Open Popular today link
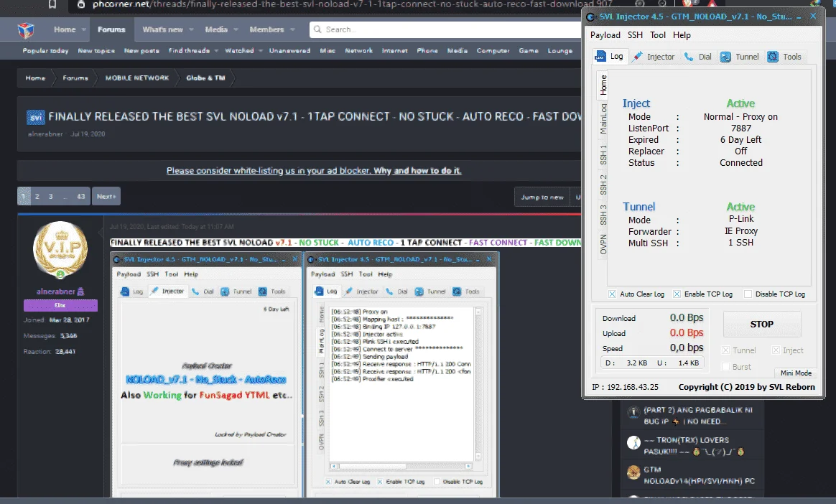The image size is (836, 504). tap(45, 50)
